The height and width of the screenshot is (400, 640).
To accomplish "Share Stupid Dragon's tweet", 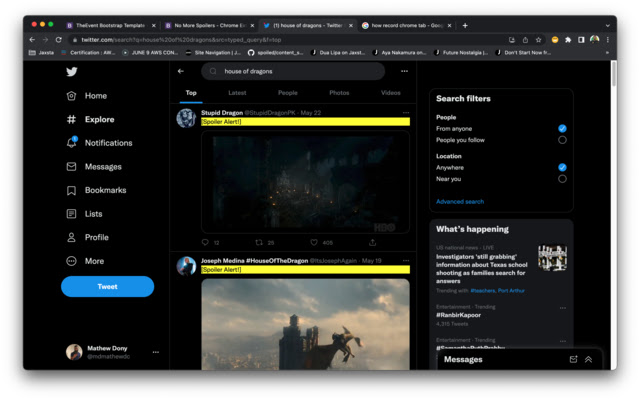I will (x=373, y=242).
